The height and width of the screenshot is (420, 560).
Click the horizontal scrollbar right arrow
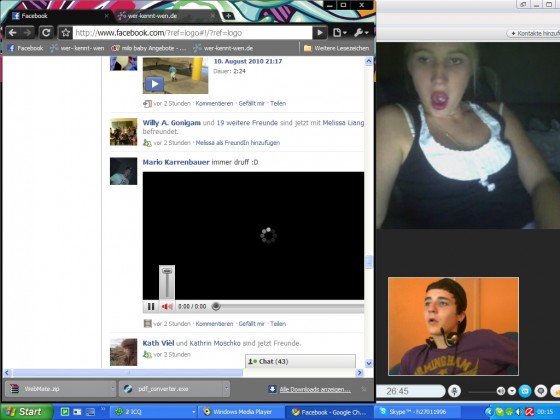[x=360, y=372]
